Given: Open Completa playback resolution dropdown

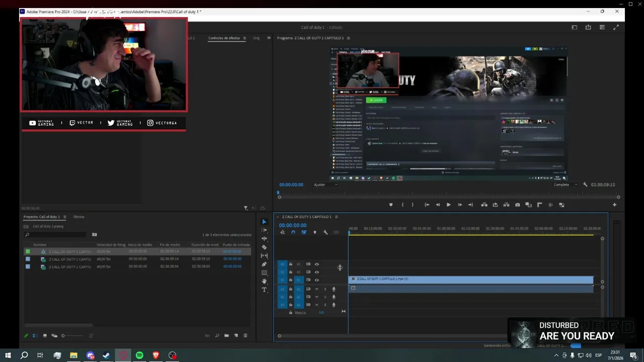Looking at the screenshot, I should tap(565, 185).
